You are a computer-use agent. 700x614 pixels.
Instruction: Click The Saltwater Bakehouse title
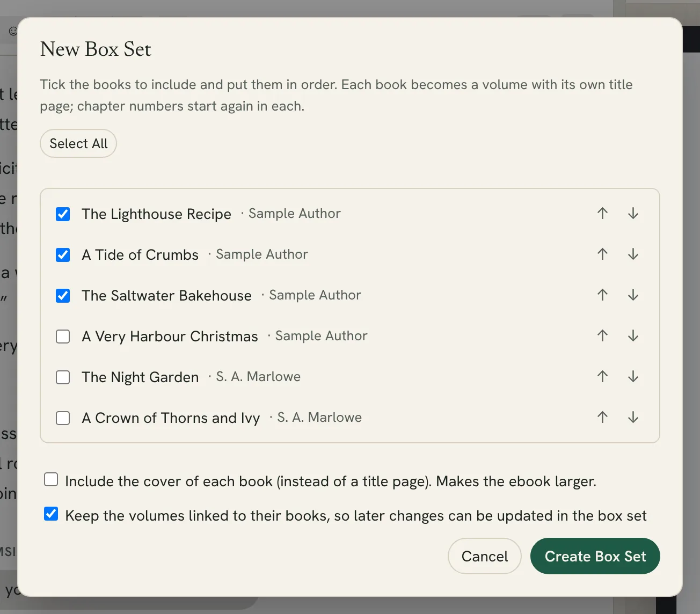166,296
